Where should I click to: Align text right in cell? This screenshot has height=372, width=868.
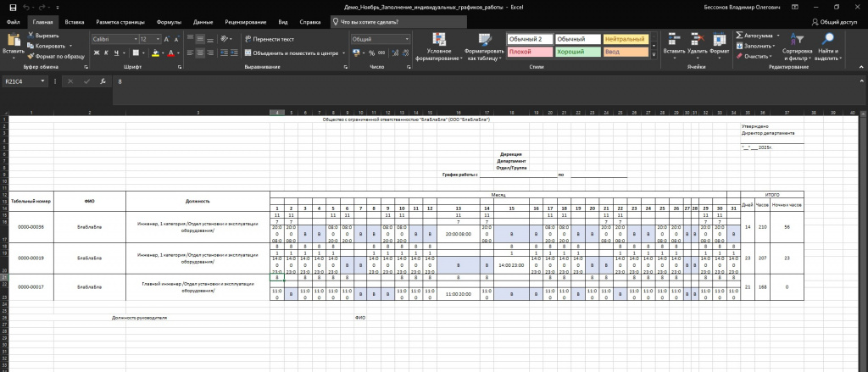point(210,53)
